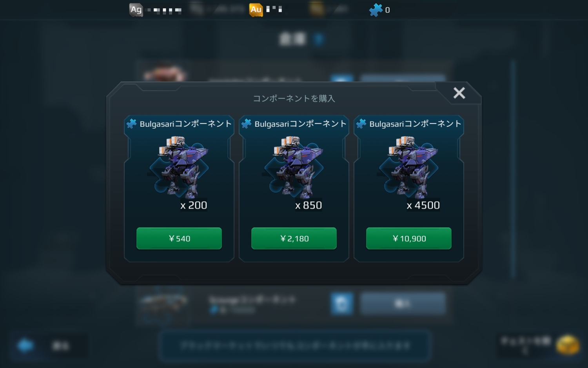Click the x 4500 quantity label
Screen dimensions: 588x368
click(423, 205)
